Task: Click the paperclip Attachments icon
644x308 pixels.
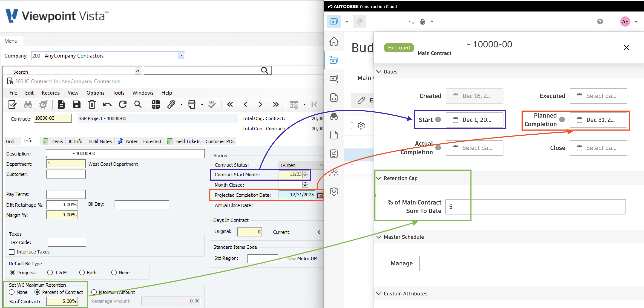Action: click(x=171, y=105)
